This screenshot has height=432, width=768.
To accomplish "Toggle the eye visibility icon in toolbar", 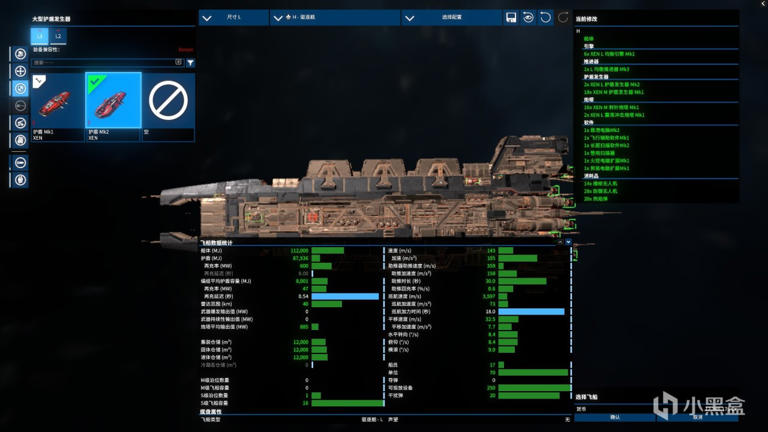I will coord(528,18).
